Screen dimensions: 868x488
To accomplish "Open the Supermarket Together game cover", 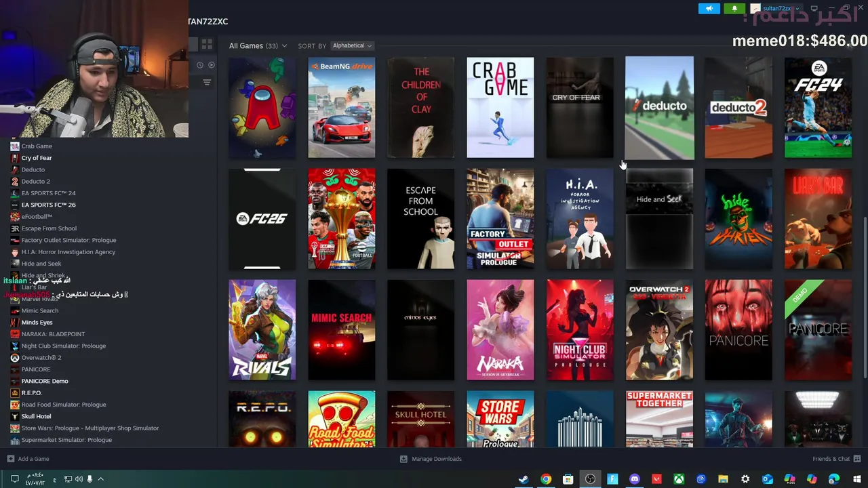I will pos(659,419).
